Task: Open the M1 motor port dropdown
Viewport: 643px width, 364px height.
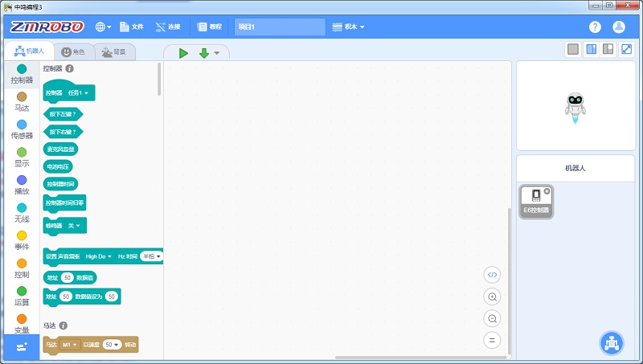Action: click(69, 345)
